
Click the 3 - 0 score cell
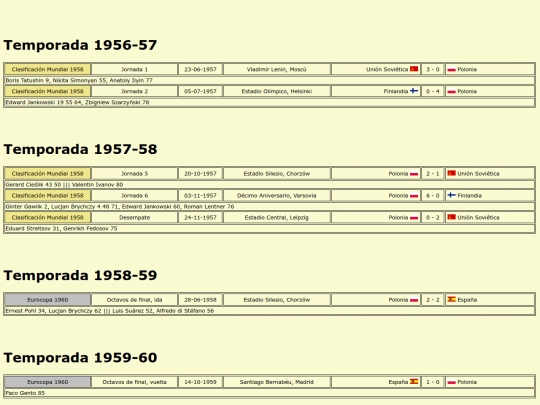433,69
